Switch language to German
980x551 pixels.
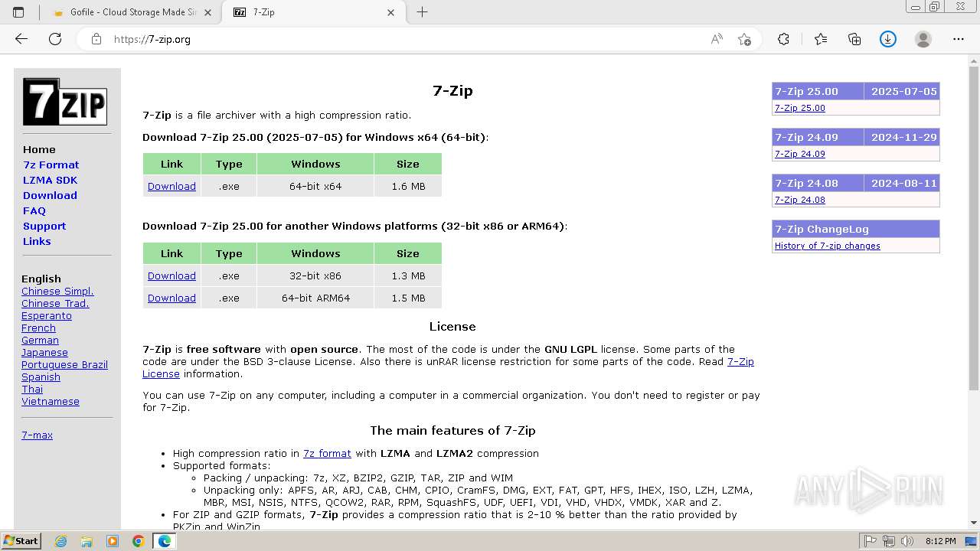[40, 340]
